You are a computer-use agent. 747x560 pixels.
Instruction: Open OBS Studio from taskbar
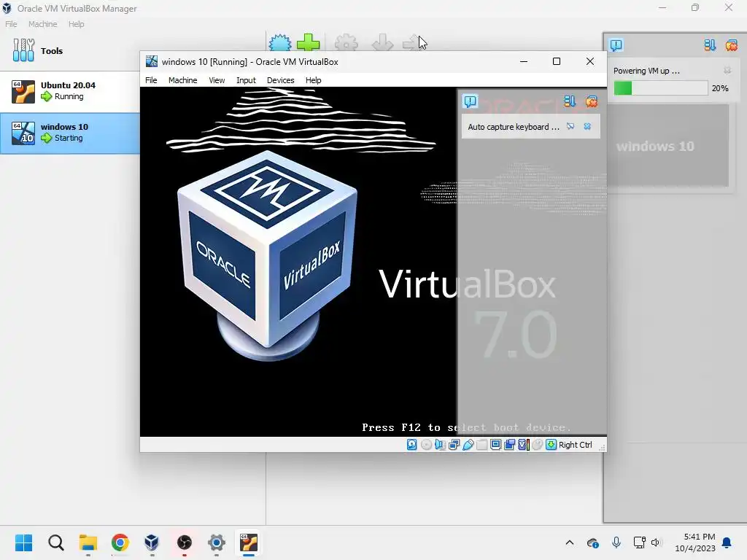pyautogui.click(x=185, y=542)
